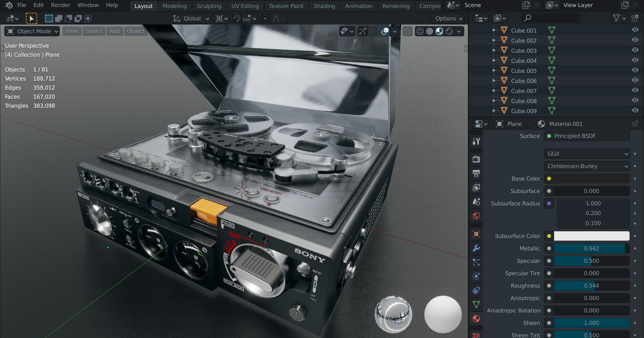The width and height of the screenshot is (644, 338).
Task: Toggle viewport overlays
Action: pyautogui.click(x=385, y=32)
